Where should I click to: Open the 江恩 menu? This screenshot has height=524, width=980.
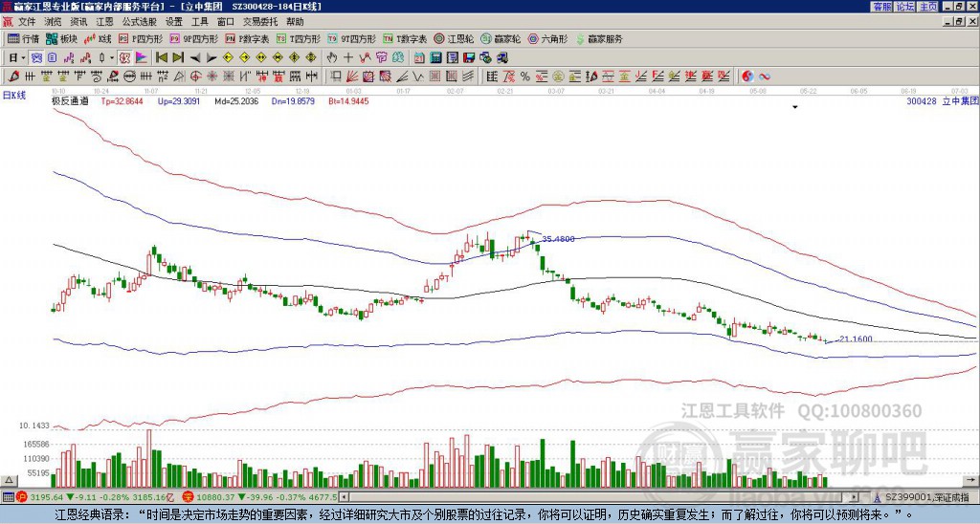tap(104, 22)
